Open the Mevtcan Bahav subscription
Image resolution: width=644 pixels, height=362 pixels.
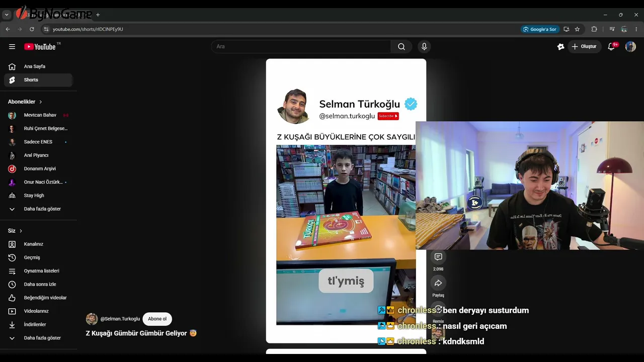[39, 115]
